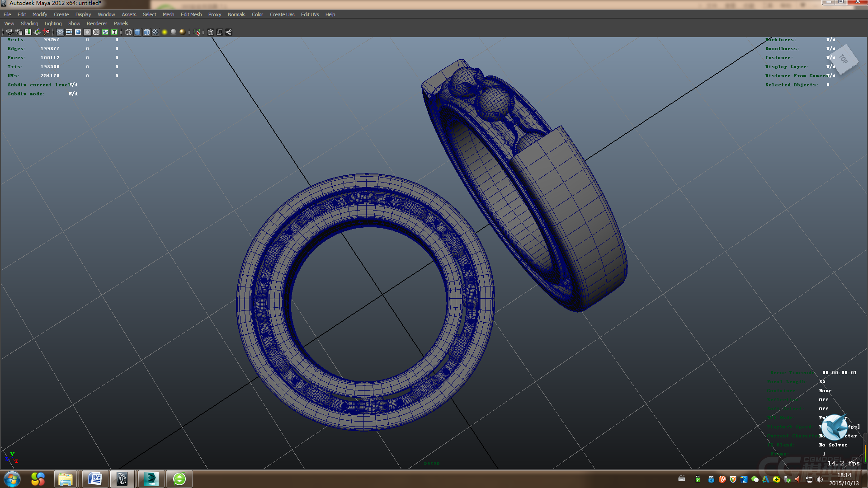Viewport: 868px width, 488px height.
Task: Click X-Ray Active Components icon
Action: tap(220, 32)
